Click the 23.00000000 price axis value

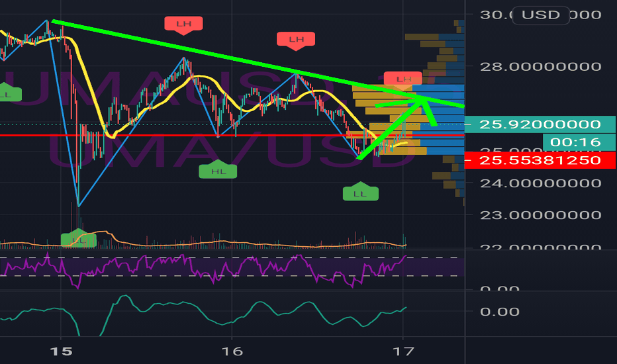click(541, 215)
